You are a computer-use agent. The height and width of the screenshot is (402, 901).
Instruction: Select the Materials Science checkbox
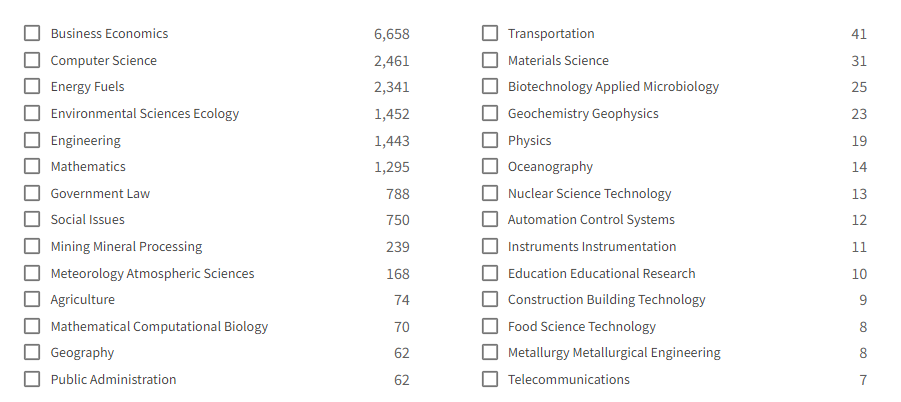click(x=490, y=60)
